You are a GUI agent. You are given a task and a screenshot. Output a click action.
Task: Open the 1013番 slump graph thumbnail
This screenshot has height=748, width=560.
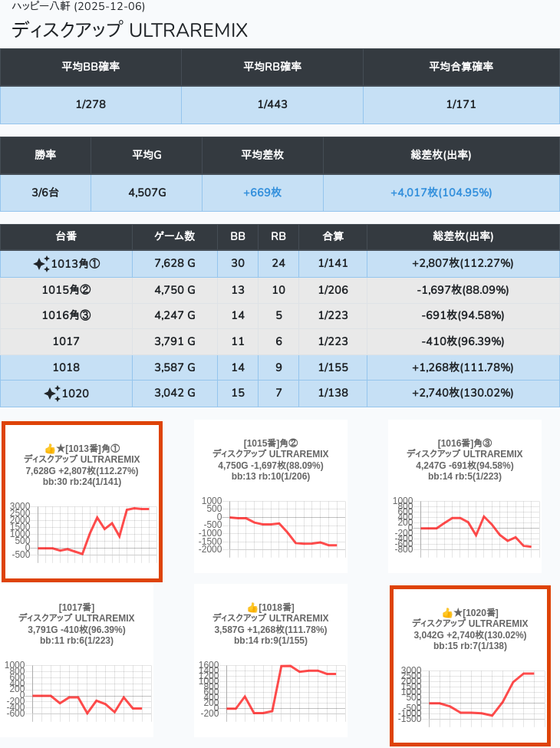point(82,529)
